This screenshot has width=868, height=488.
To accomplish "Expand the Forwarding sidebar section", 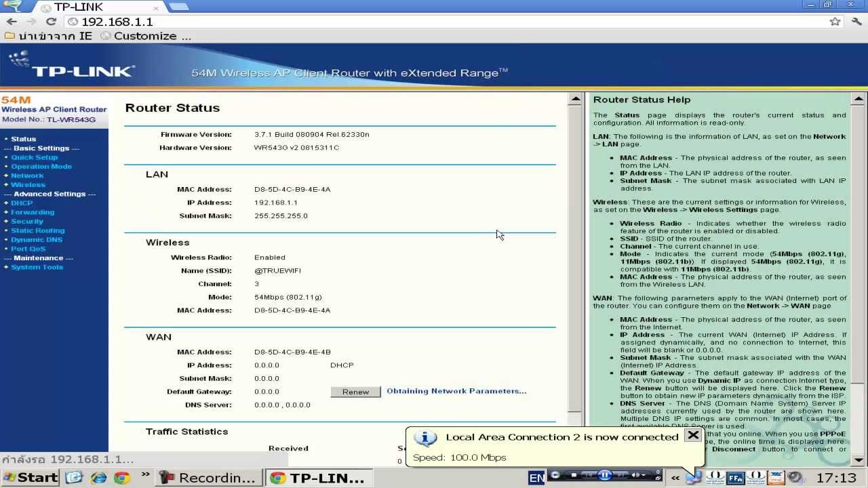I will [x=32, y=212].
